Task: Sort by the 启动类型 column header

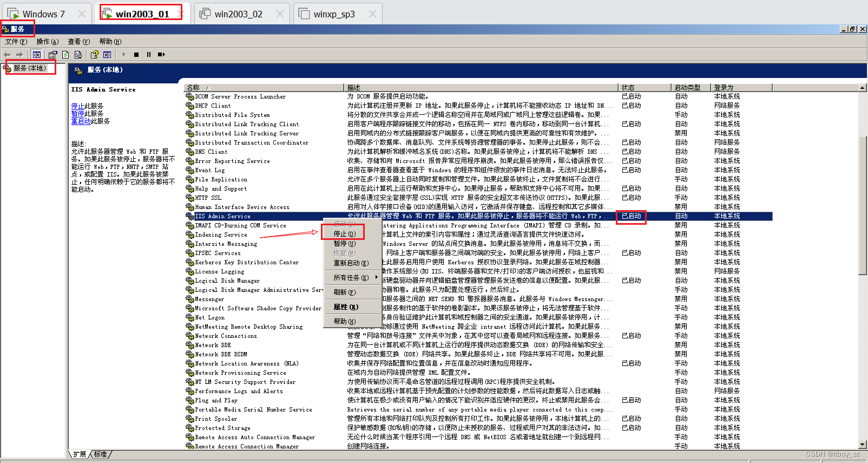Action: (x=691, y=87)
